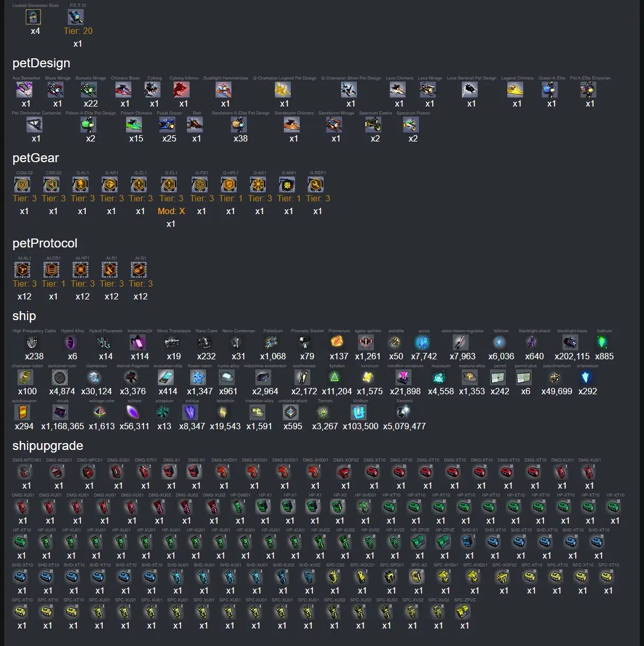
Task: Select the G-EL1 gear with Mod X
Action: pos(169,184)
